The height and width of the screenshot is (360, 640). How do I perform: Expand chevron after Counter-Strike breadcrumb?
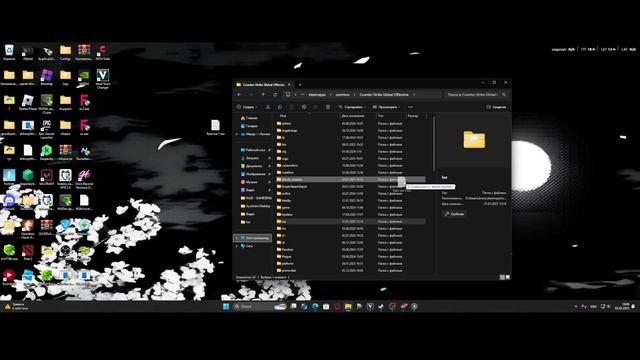[413, 94]
